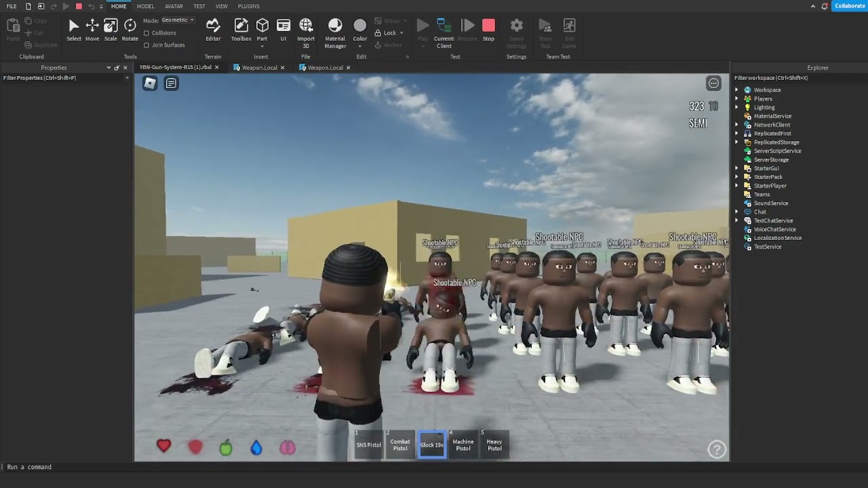Open Game Settings gear
Image resolution: width=868 pixels, height=488 pixels.
pos(517,26)
